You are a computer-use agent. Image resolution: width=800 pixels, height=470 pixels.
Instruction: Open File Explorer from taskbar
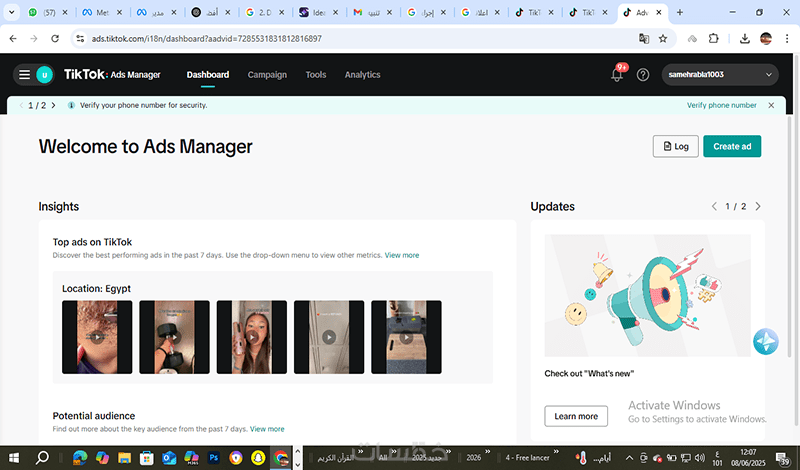coord(124,458)
